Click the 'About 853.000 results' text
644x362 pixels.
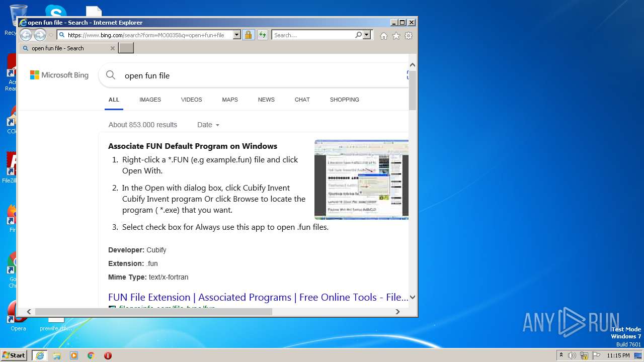click(x=143, y=125)
